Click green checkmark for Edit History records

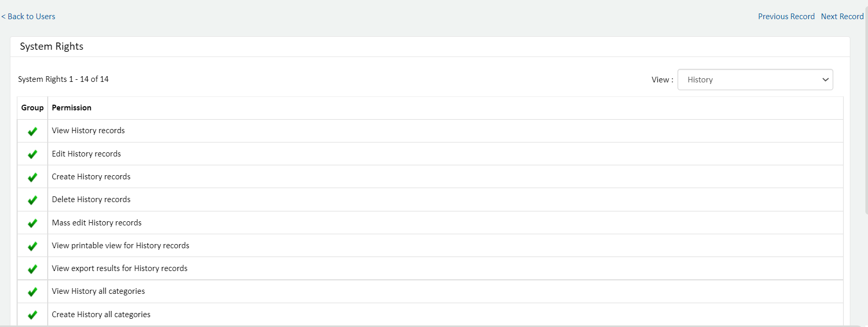[x=32, y=154]
